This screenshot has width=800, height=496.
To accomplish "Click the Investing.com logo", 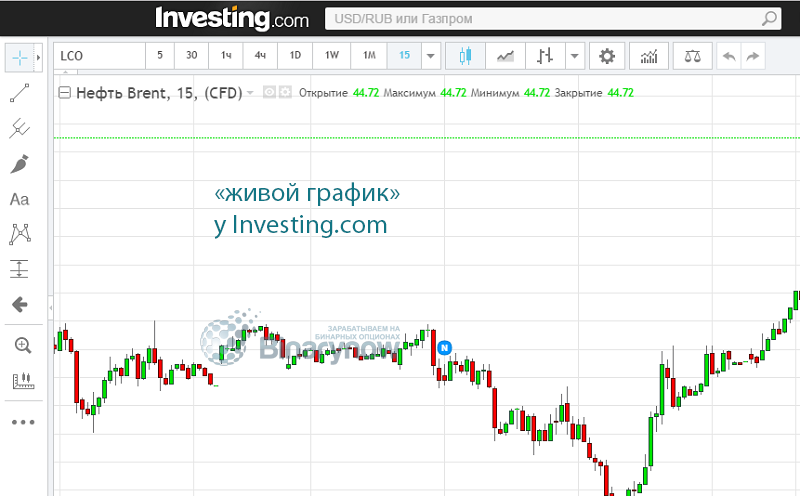I will [232, 18].
